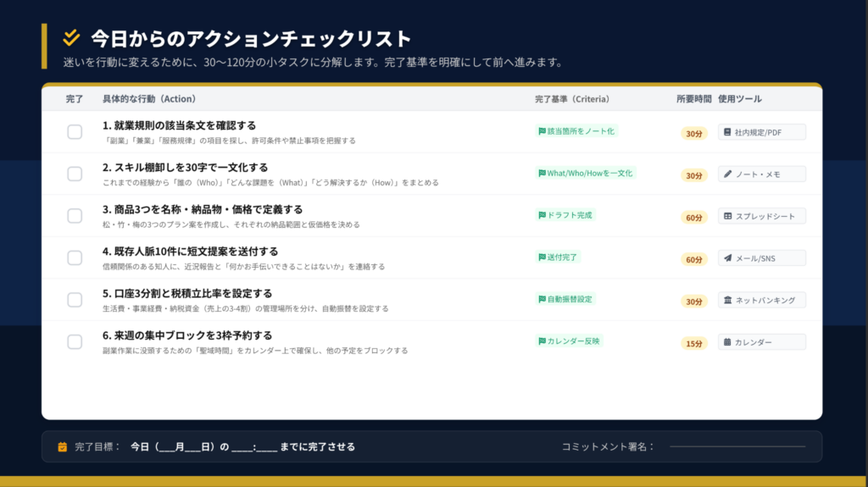Select the ドラフト完成 criteria tag
Viewport: 868px width, 487px height.
coord(565,215)
